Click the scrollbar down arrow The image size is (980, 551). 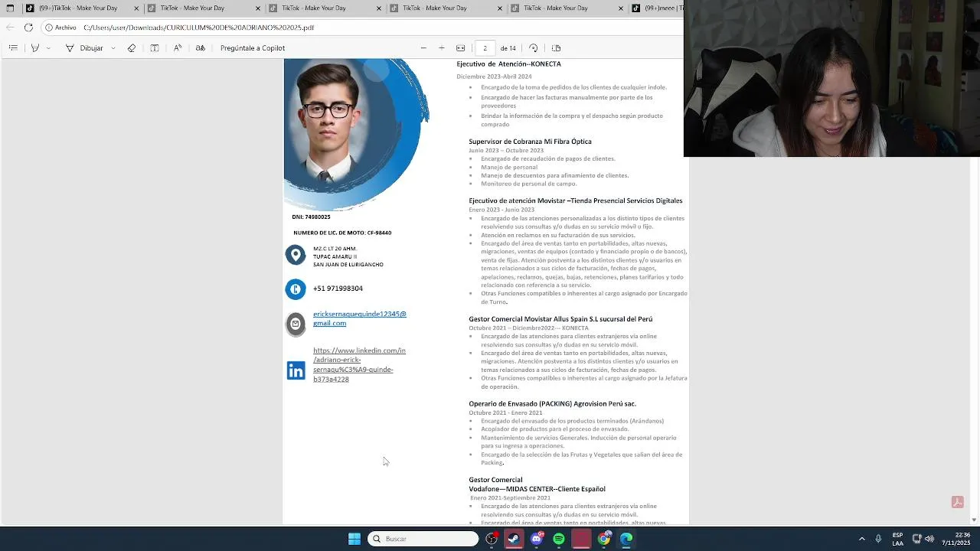pos(974,520)
